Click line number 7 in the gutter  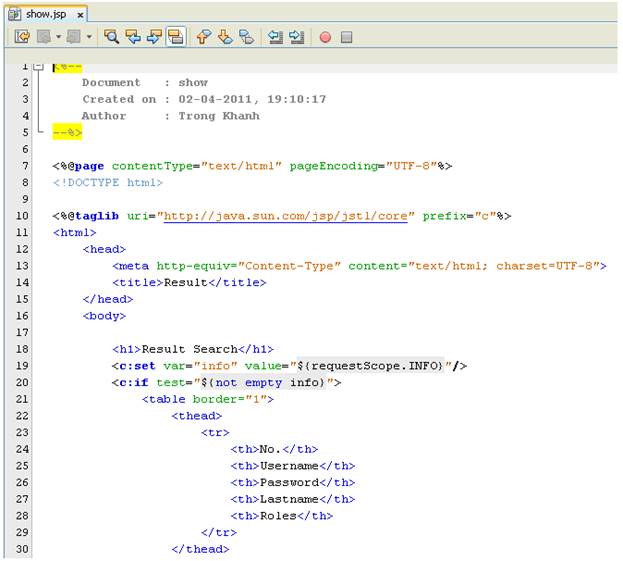point(25,166)
